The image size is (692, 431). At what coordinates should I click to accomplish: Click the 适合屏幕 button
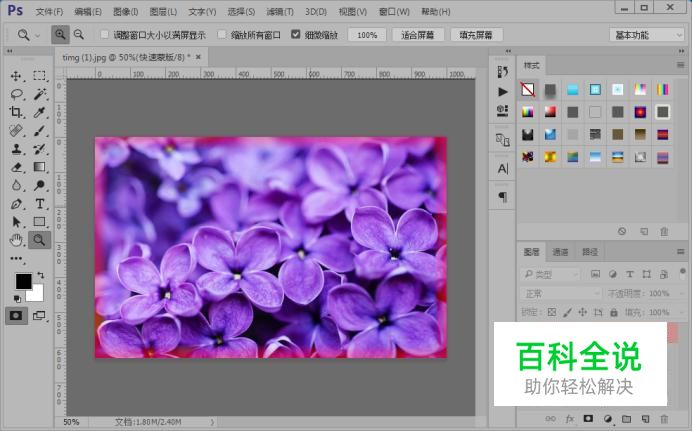coord(416,34)
